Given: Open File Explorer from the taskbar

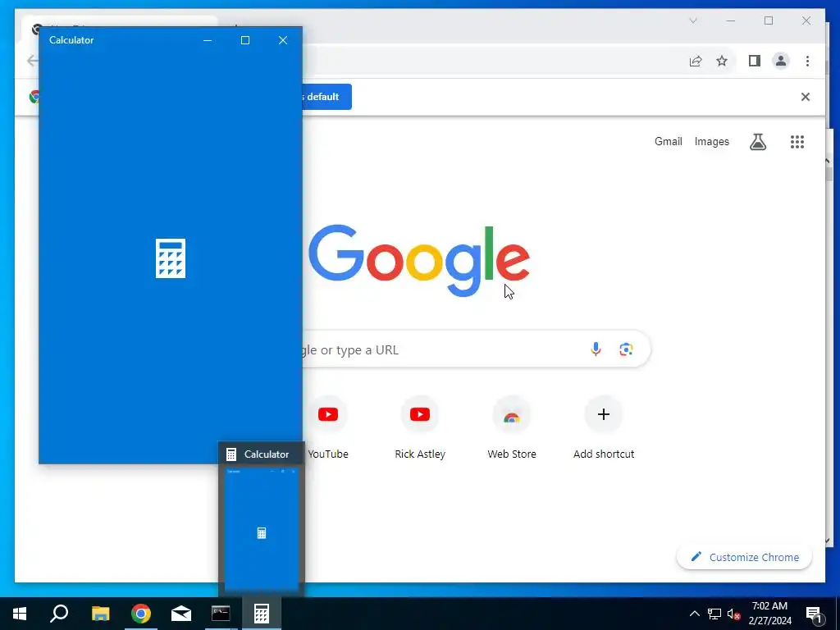Looking at the screenshot, I should point(100,614).
